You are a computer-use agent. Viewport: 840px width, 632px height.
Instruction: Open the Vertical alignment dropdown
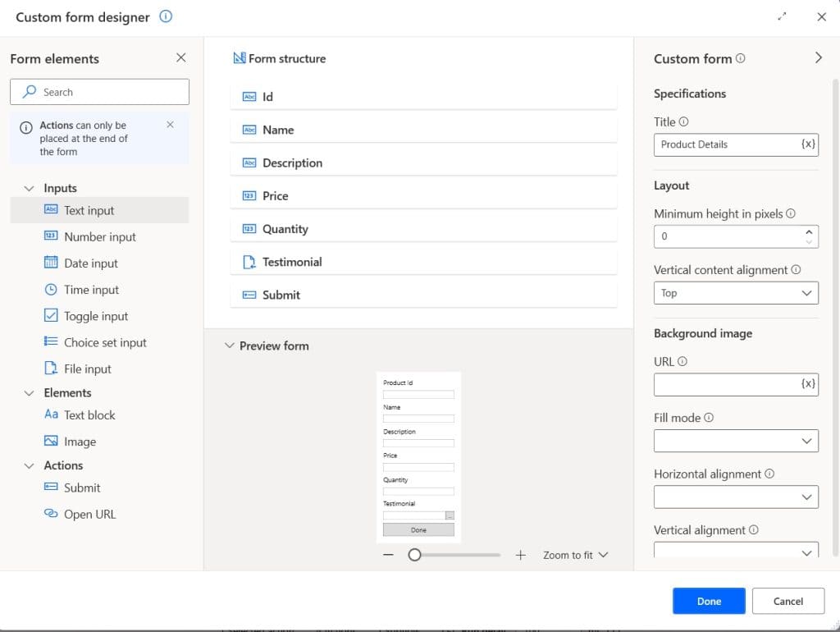(736, 550)
